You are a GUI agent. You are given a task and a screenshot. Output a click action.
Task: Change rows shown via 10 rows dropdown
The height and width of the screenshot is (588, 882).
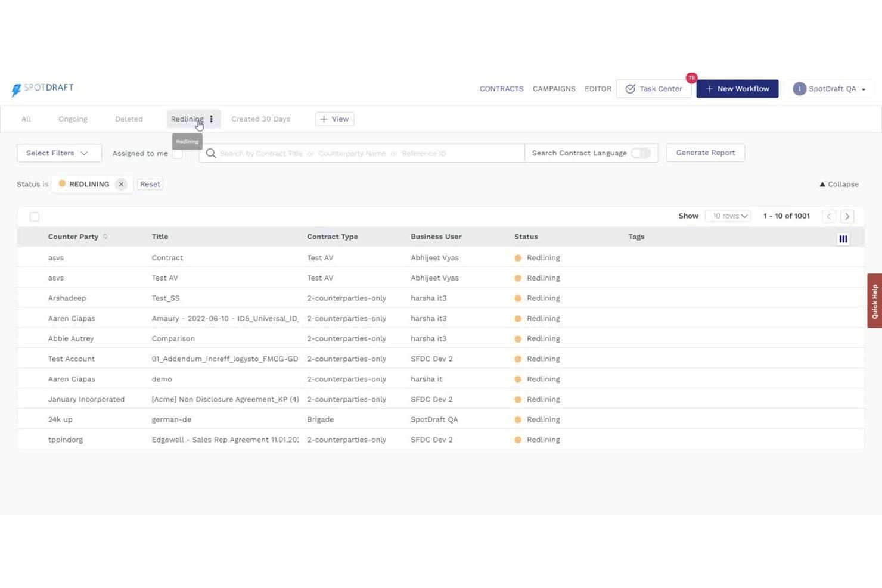tap(728, 216)
